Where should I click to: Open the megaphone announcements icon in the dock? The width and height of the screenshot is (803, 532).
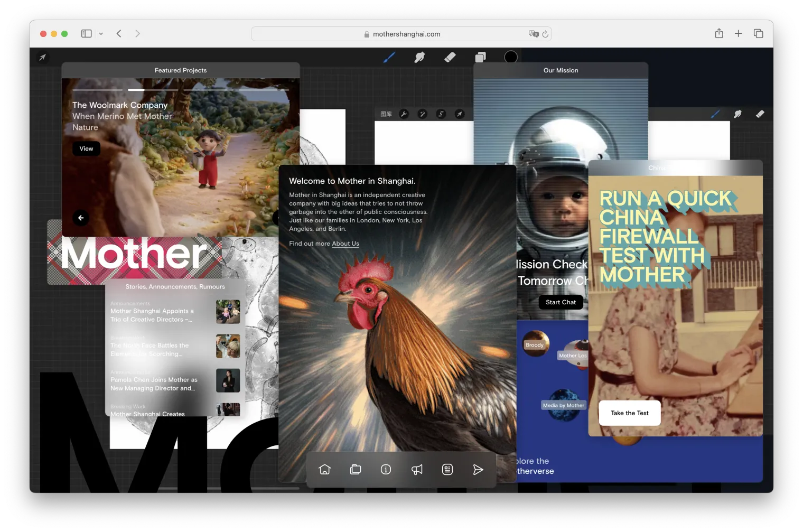coord(417,470)
